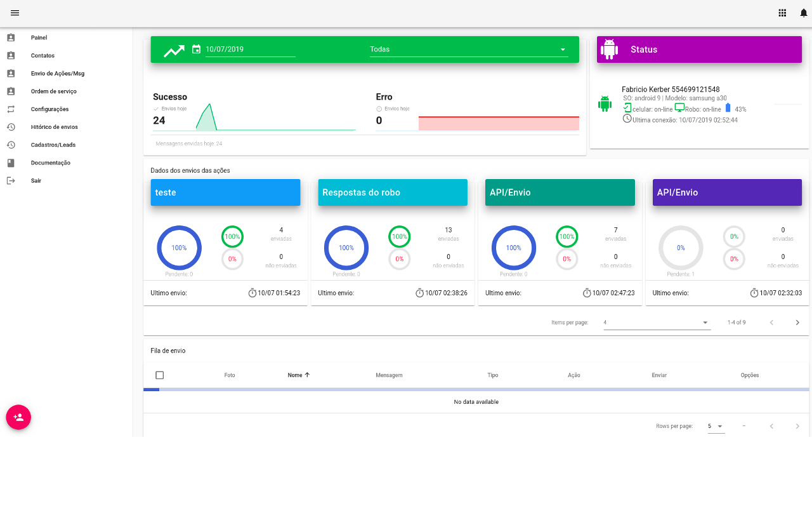
Task: Click the battery level icon
Action: pyautogui.click(x=728, y=108)
